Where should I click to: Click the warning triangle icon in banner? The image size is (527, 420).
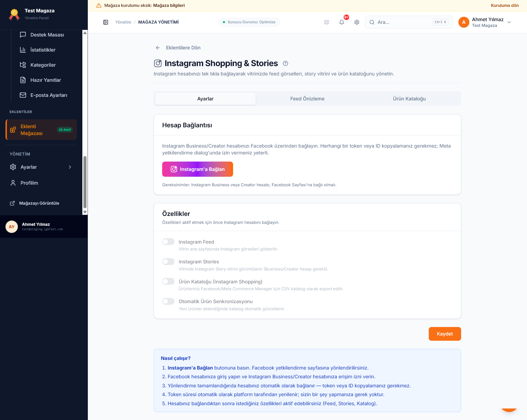click(99, 5)
